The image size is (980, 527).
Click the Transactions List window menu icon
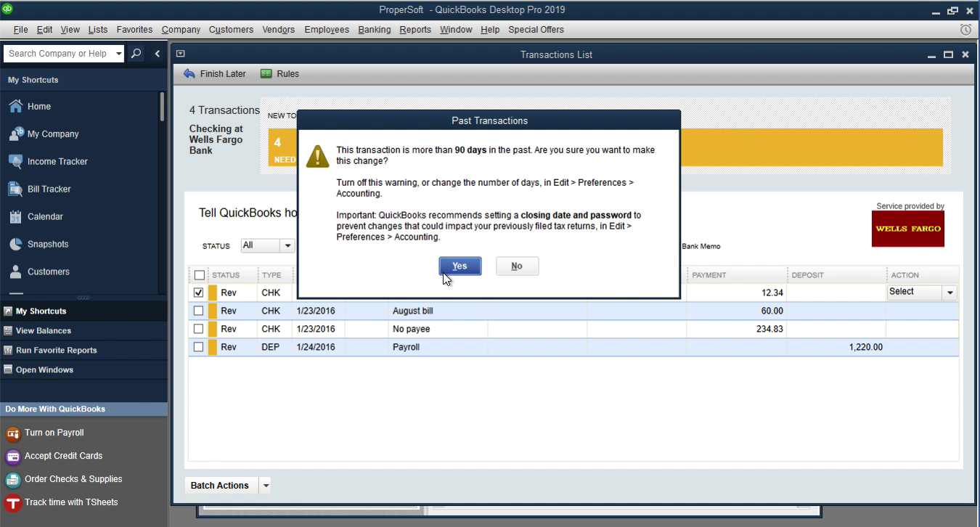[181, 54]
